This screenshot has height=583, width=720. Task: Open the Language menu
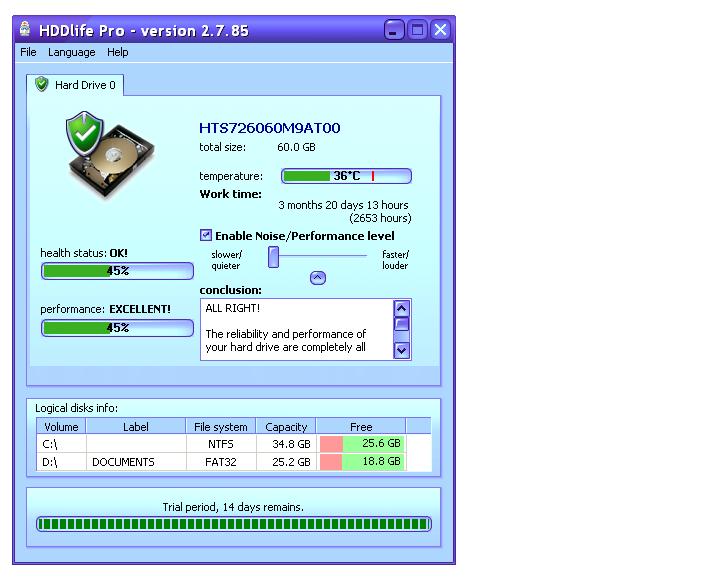click(x=72, y=52)
